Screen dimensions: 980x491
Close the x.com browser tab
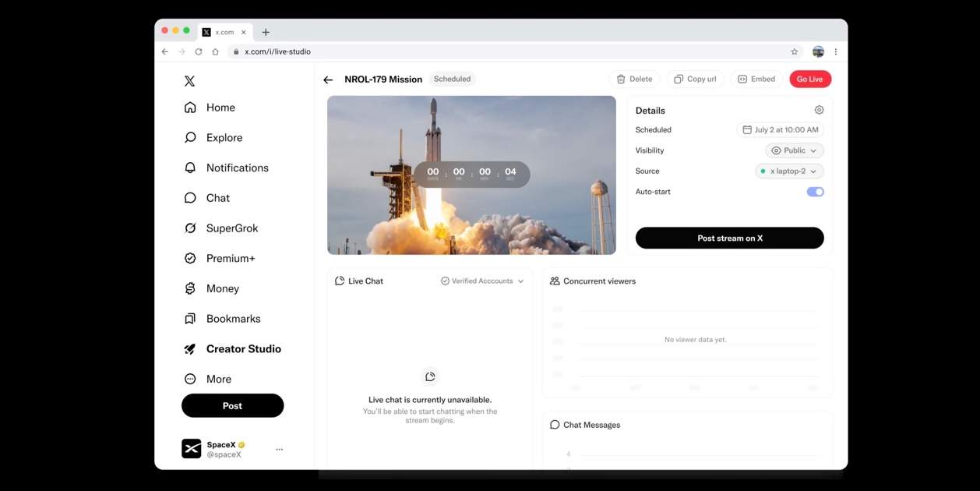(244, 32)
